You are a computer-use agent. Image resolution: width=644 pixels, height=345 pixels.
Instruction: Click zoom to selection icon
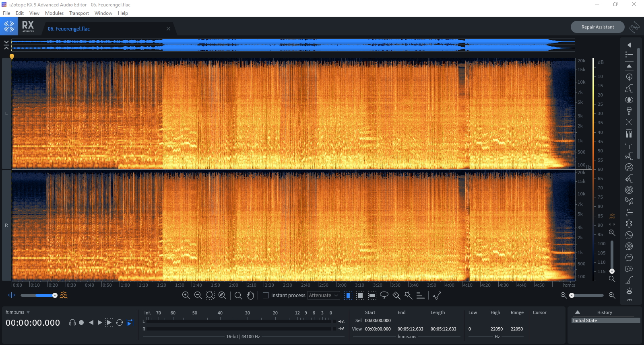point(210,296)
